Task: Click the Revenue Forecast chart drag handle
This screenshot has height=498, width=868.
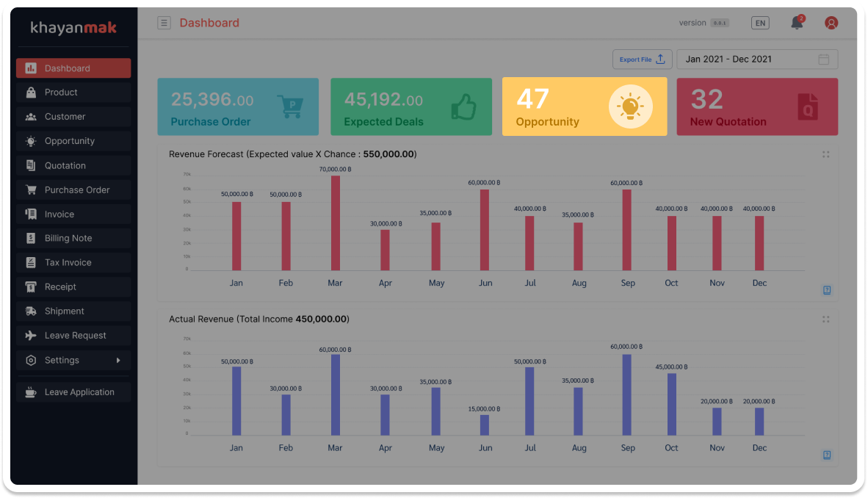Action: [x=826, y=154]
